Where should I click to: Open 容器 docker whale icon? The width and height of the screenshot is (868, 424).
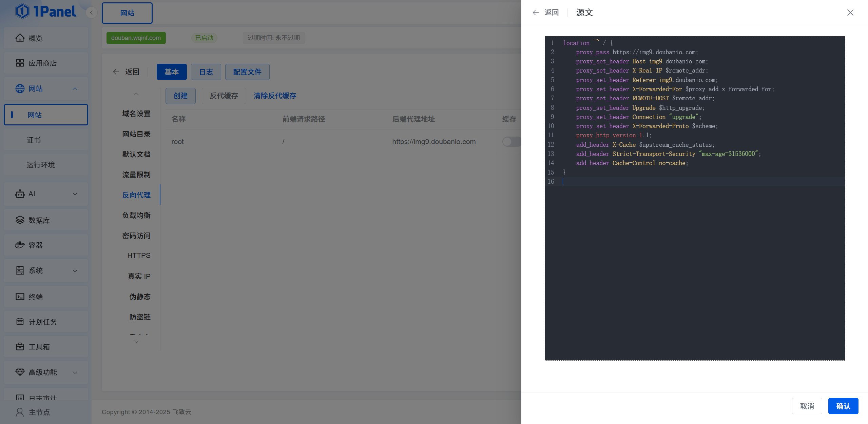pos(20,245)
